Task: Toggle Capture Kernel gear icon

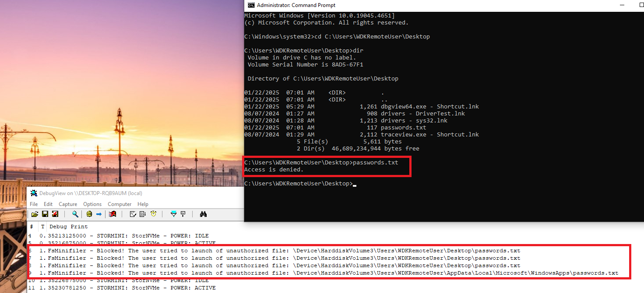Action: [89, 214]
